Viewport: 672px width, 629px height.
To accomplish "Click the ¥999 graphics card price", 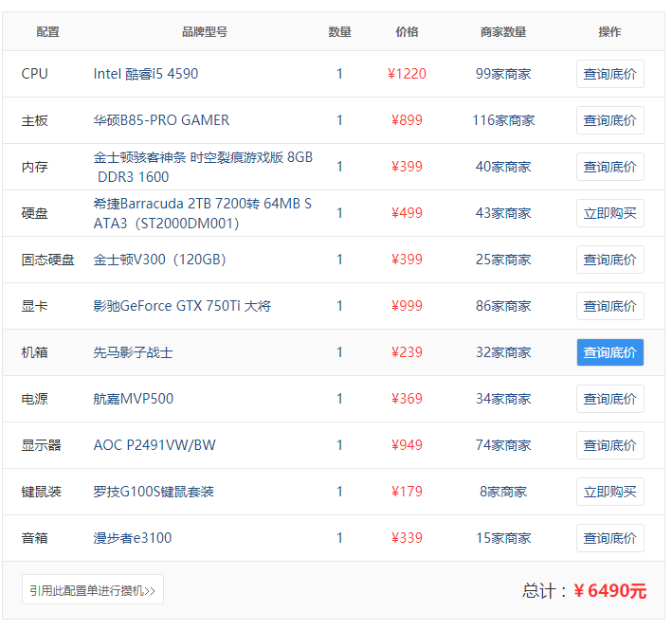I will point(407,306).
